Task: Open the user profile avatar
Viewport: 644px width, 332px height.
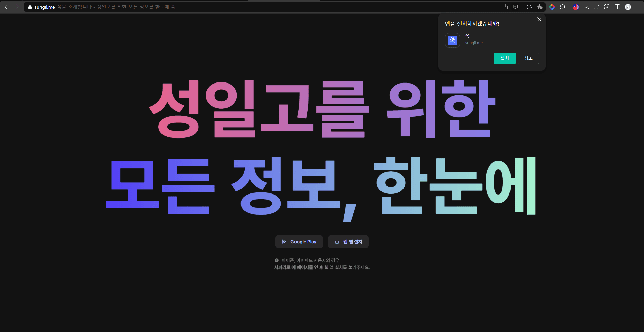Action: [628, 7]
